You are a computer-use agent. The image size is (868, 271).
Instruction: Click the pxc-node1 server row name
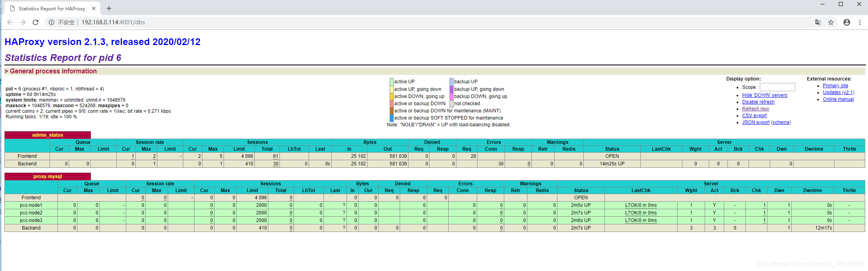click(x=31, y=205)
